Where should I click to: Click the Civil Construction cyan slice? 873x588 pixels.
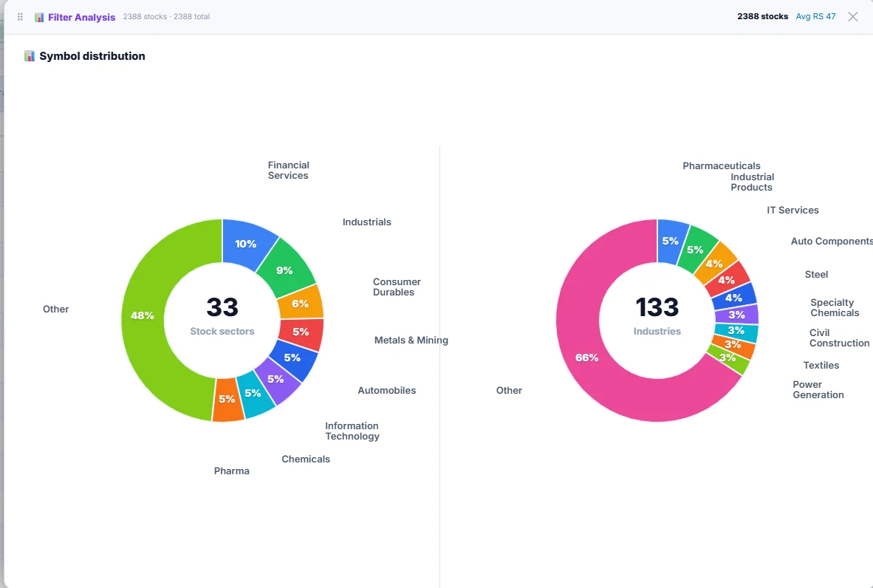[x=736, y=332]
